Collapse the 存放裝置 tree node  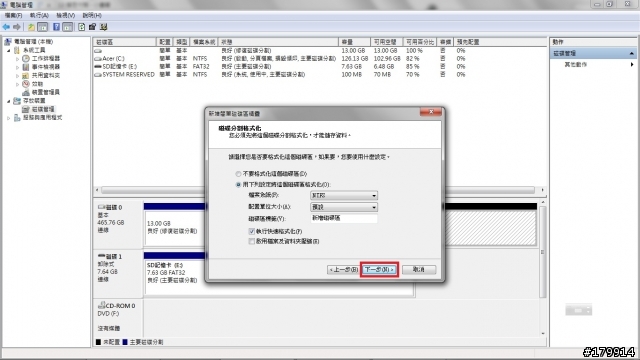click(9, 101)
